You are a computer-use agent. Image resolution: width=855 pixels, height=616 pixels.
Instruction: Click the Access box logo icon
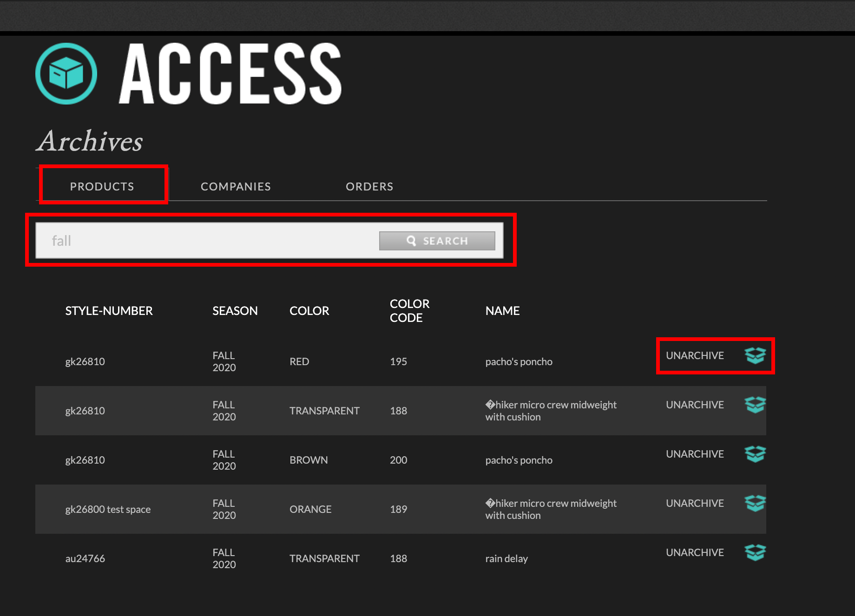[x=66, y=73]
